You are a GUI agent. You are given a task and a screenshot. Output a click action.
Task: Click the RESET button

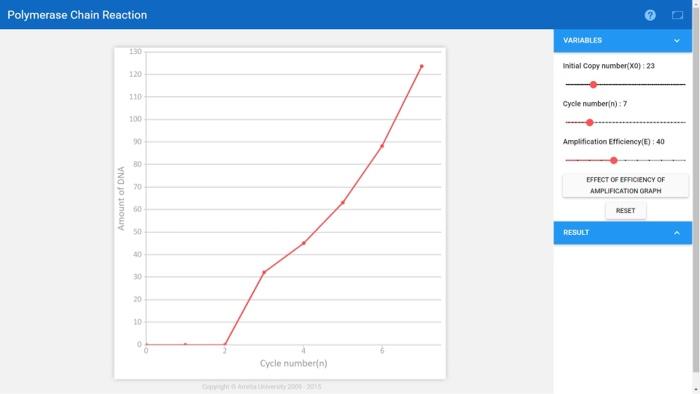[625, 211]
